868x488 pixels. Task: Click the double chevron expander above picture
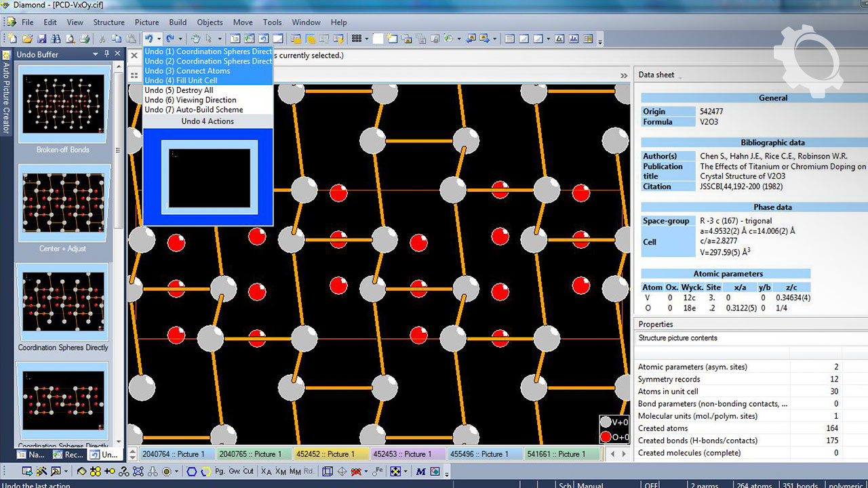tap(624, 75)
